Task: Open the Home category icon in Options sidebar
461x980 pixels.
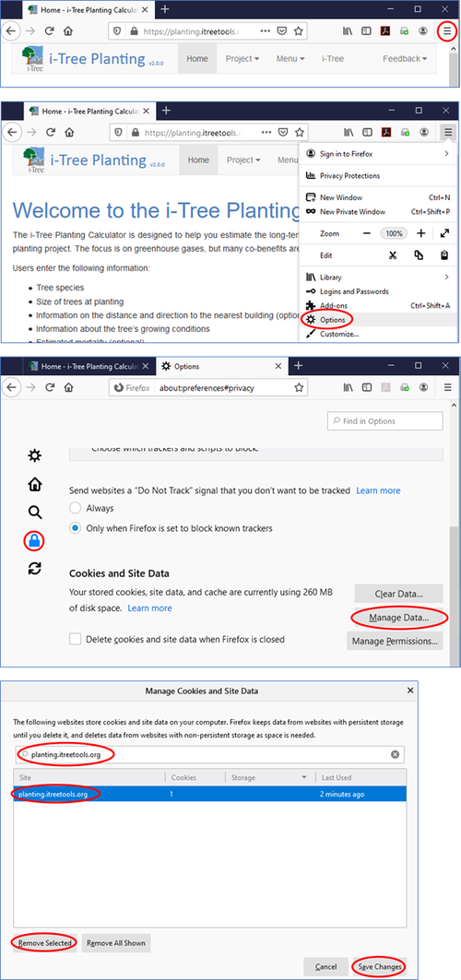Action: 35,484
